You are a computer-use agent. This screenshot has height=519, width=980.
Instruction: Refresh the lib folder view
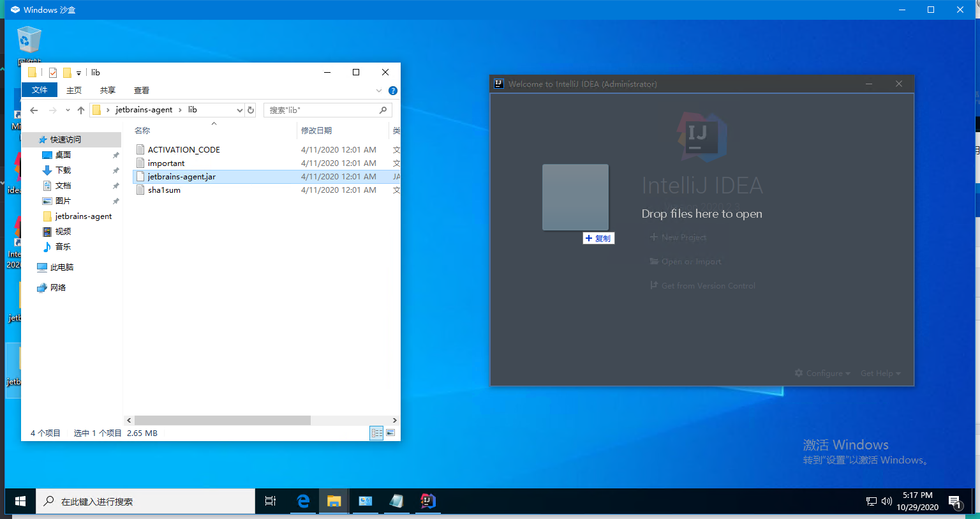(251, 110)
